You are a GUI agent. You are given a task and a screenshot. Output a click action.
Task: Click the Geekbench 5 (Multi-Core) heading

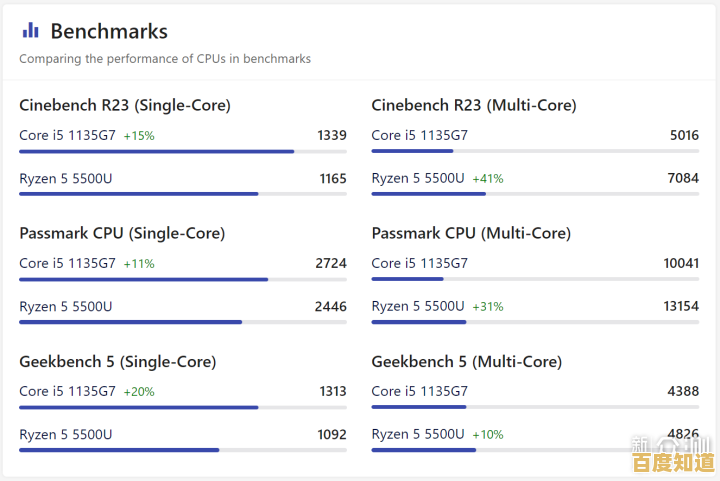(x=467, y=361)
